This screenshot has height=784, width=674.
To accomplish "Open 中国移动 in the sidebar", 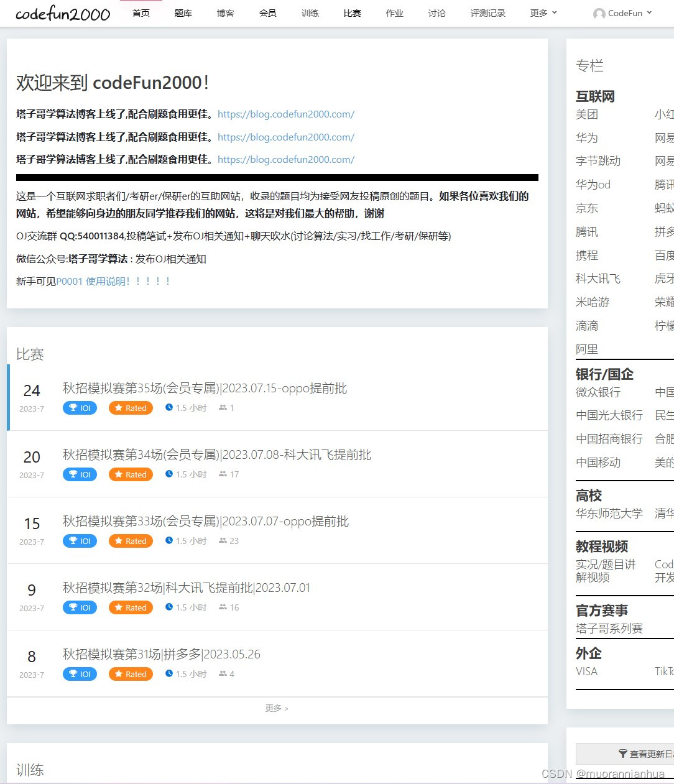I will pos(598,463).
